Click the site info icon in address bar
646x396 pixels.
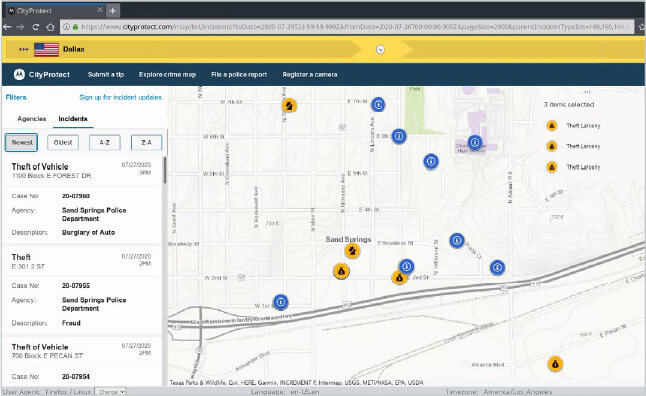tap(66, 27)
